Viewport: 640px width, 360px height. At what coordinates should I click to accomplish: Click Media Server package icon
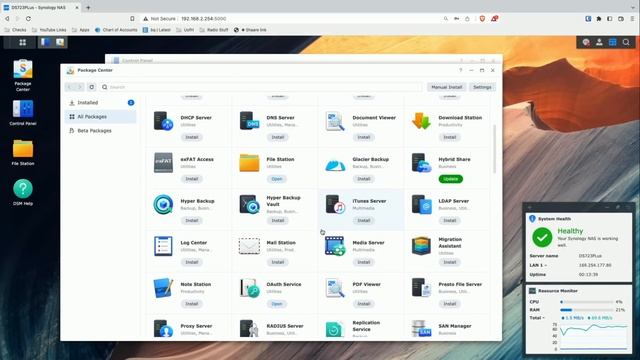(335, 246)
